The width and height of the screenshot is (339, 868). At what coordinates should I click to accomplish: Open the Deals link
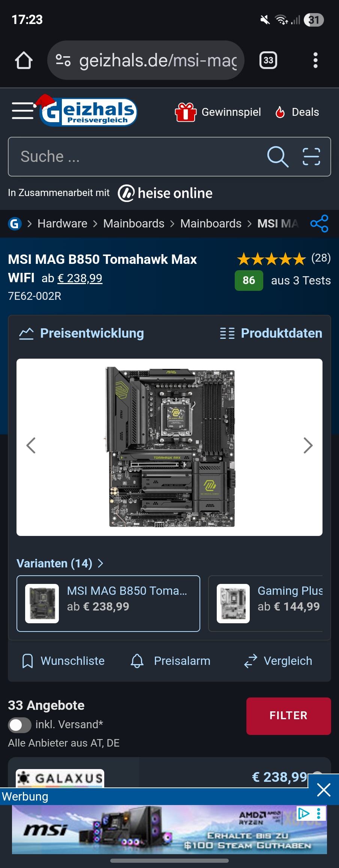[297, 112]
